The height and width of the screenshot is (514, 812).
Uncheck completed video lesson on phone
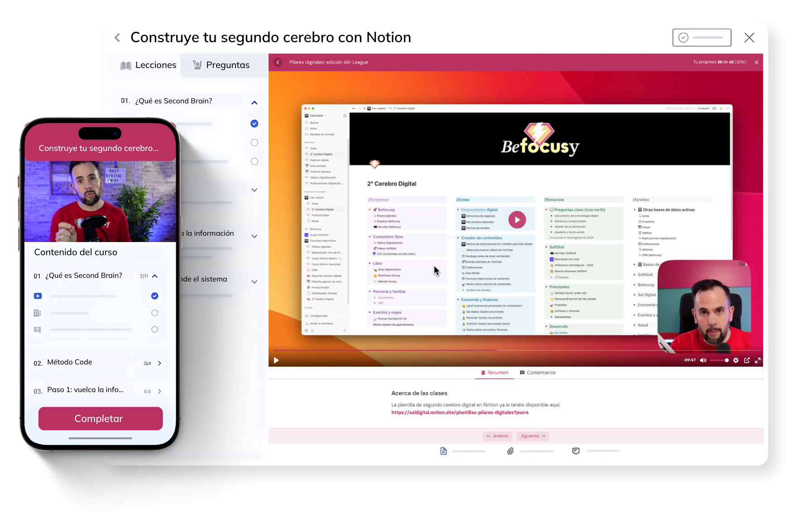(155, 296)
